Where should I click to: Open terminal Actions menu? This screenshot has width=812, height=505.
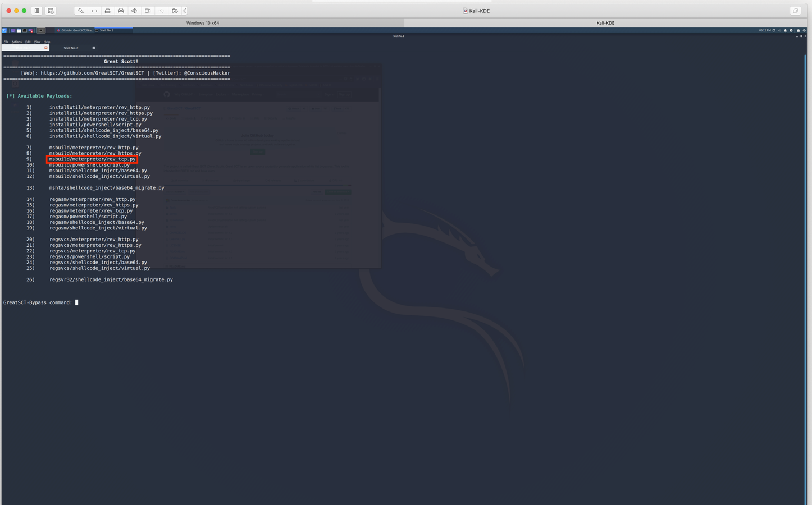coord(17,42)
